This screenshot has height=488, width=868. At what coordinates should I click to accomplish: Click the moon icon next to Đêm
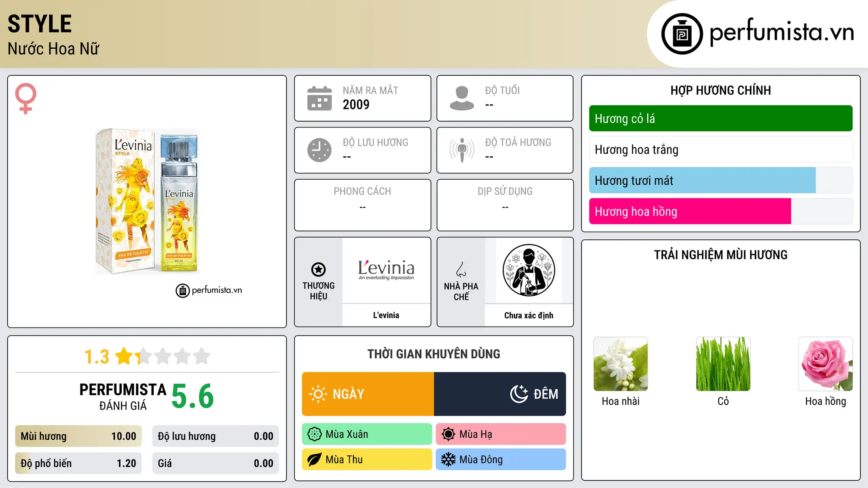[x=519, y=394]
